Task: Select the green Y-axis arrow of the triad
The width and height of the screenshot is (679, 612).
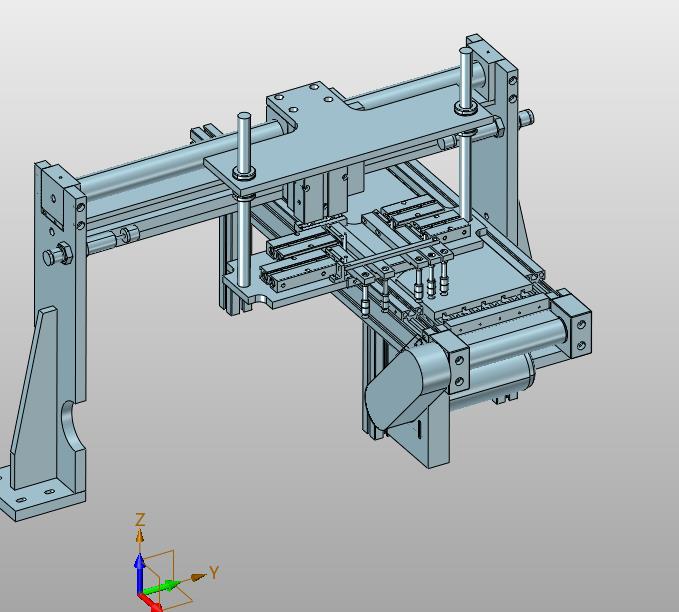Action: [x=162, y=587]
